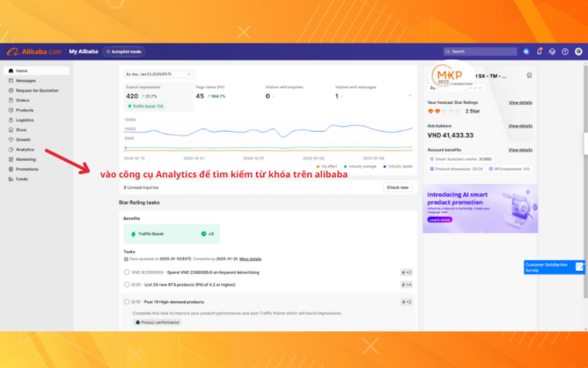Open More details link under Tasks
Viewport: 588px width, 368px height.
point(251,259)
